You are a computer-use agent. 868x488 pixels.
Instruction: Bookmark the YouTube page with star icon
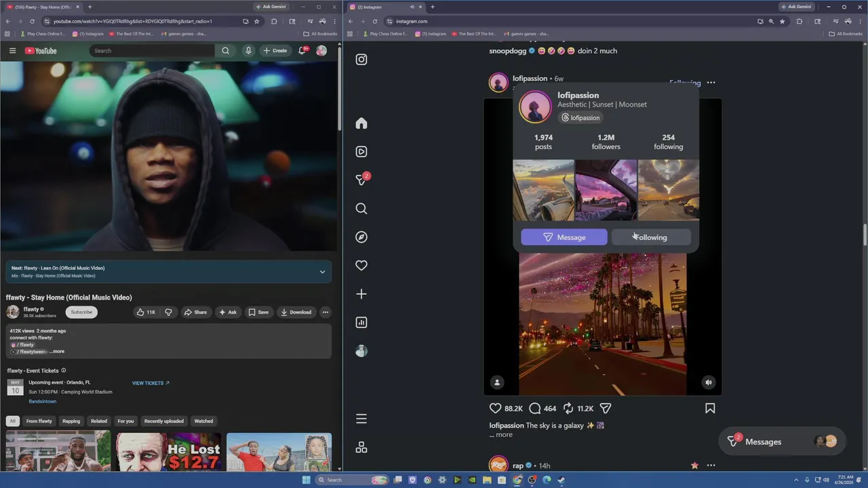click(x=257, y=22)
